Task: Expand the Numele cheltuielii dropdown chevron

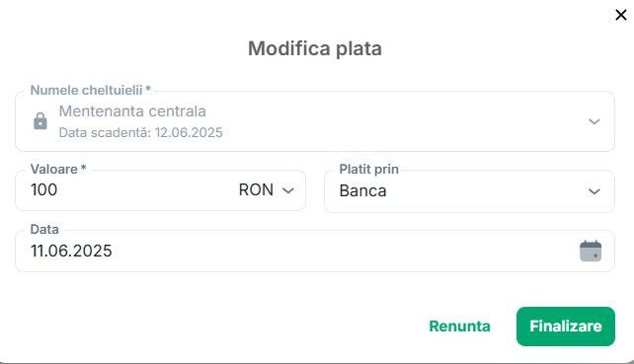Action: (594, 121)
